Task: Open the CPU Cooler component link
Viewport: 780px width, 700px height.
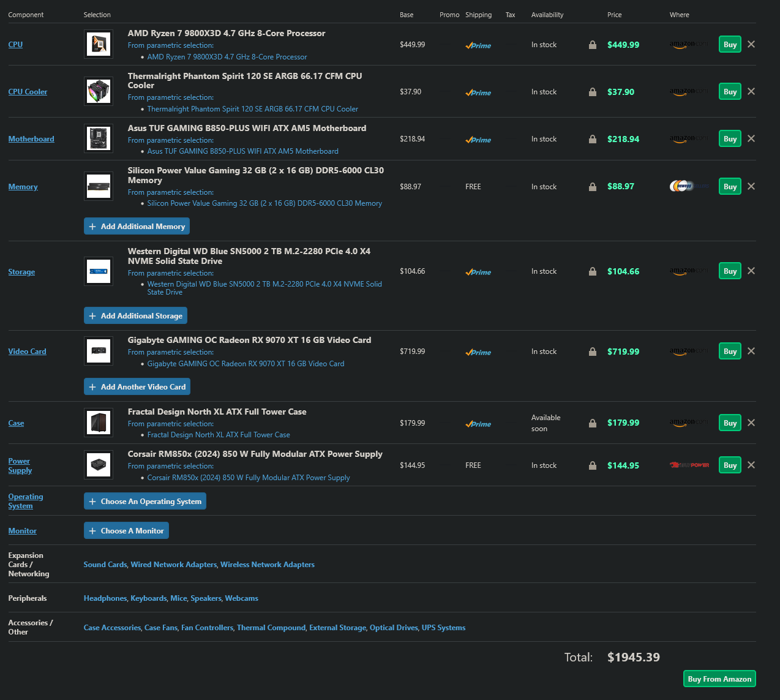Action: pyautogui.click(x=28, y=91)
